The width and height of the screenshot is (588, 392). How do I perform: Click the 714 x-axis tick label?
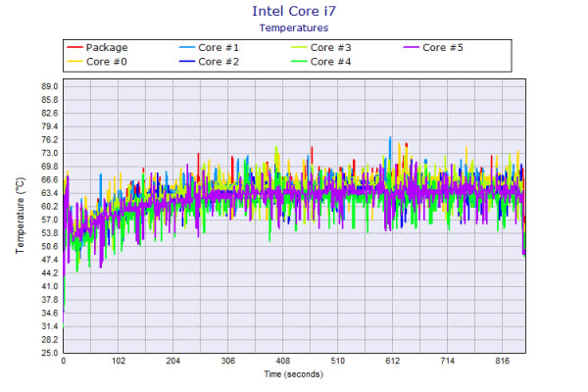coord(448,361)
